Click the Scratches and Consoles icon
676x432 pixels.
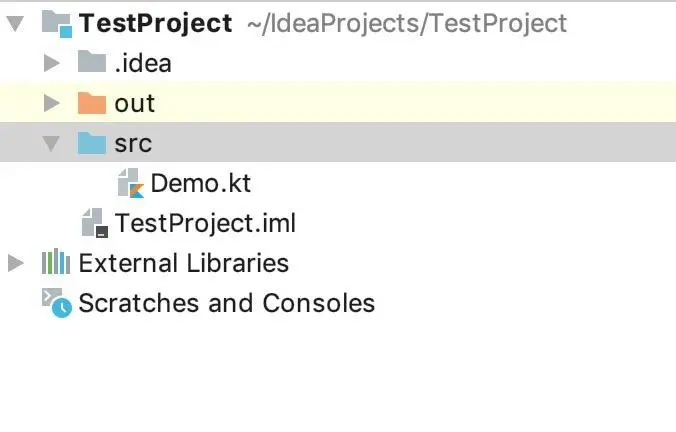point(56,302)
